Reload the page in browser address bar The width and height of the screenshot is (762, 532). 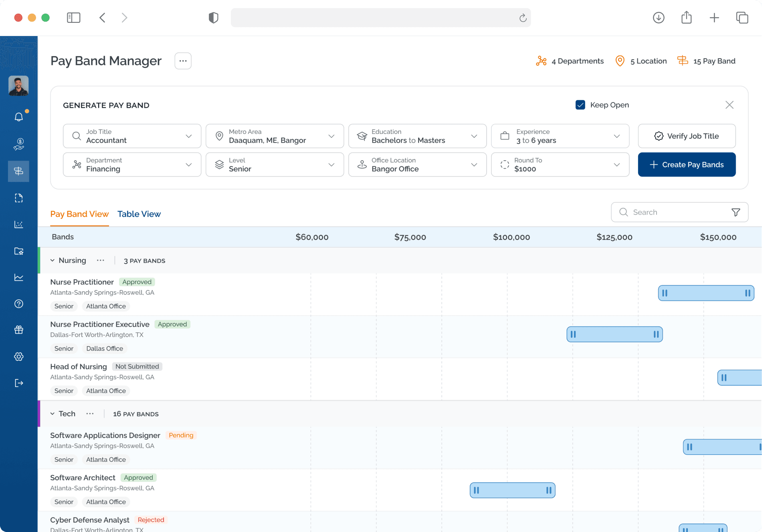(x=523, y=18)
